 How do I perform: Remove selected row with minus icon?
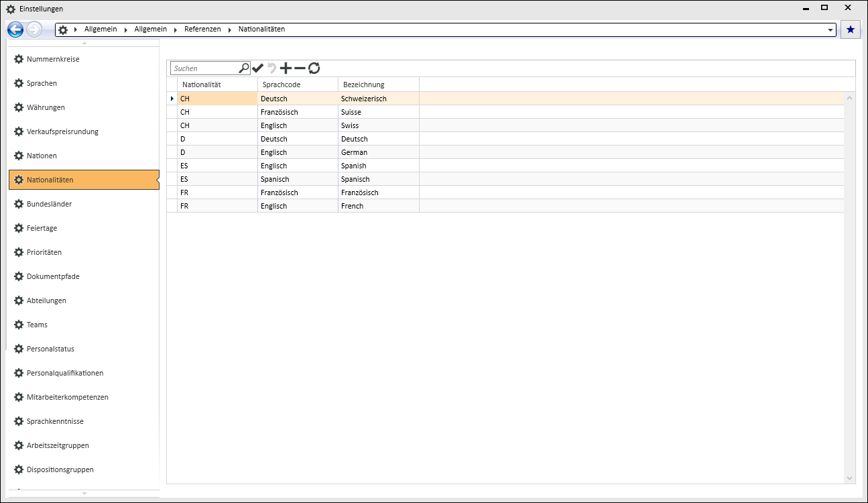(300, 68)
